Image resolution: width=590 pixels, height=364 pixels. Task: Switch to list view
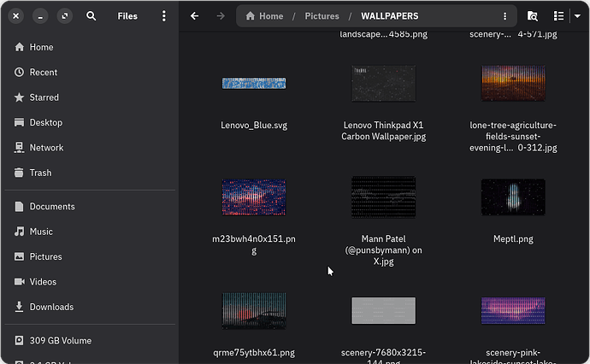pyautogui.click(x=558, y=15)
